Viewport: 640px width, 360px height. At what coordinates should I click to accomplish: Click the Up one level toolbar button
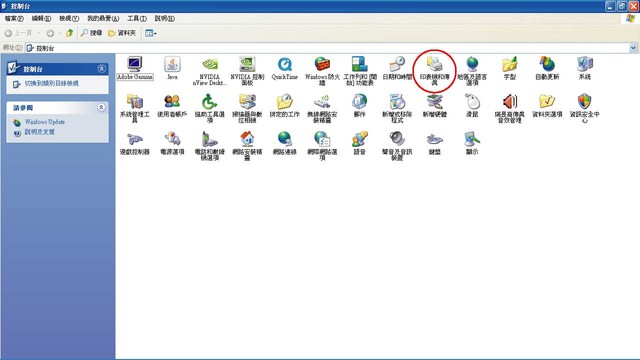[70, 33]
